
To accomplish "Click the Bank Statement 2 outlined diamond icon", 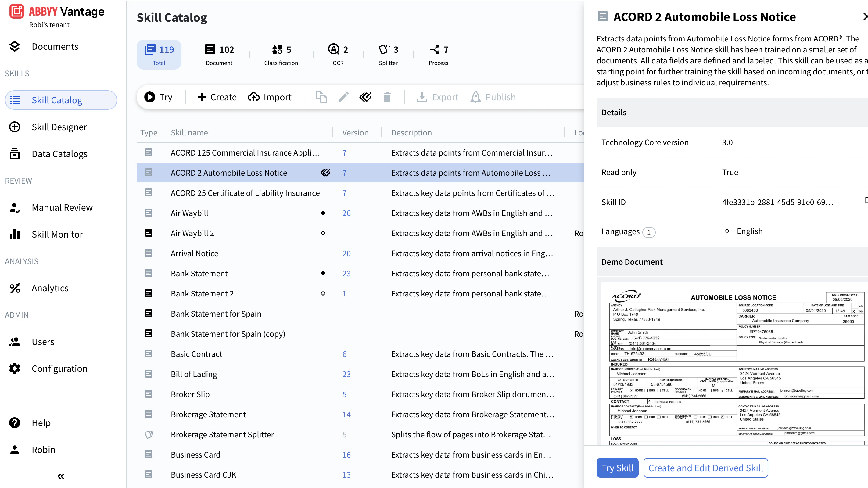I will (323, 293).
